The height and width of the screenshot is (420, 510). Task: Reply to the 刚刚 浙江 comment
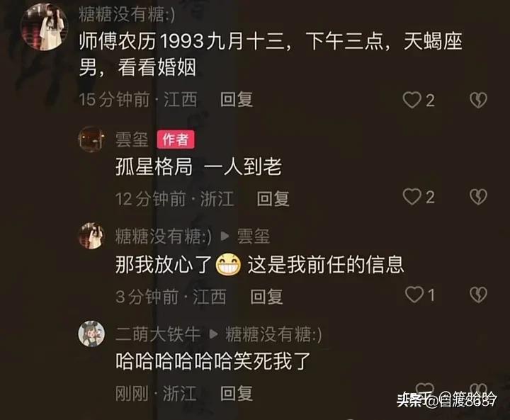click(237, 393)
